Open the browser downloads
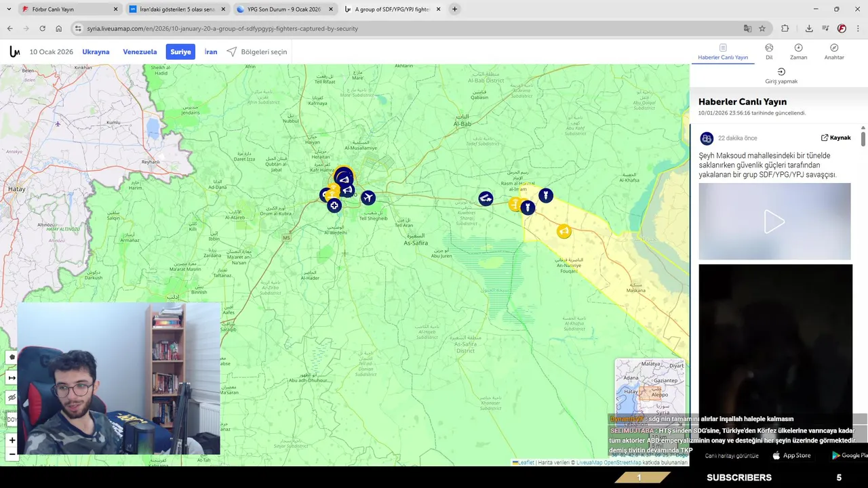 809,28
